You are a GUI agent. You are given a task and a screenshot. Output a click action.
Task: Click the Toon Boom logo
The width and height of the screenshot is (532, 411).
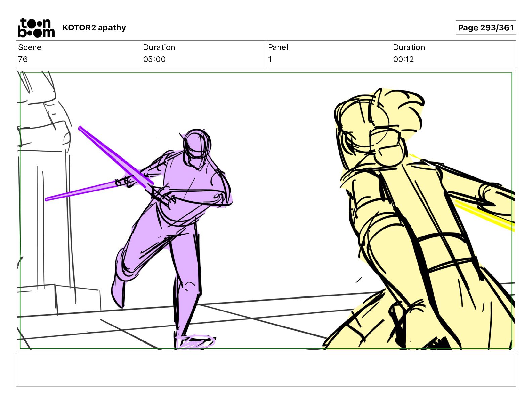click(36, 28)
